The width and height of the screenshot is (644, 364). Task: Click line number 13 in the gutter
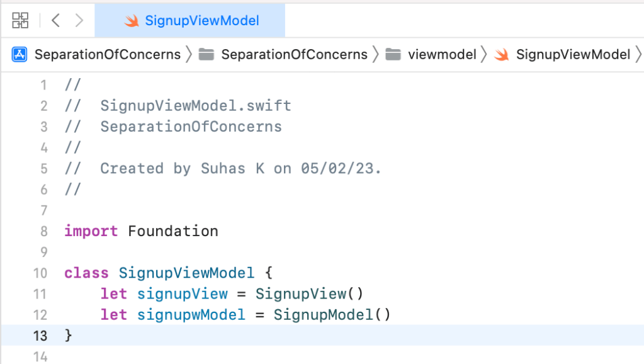(x=40, y=336)
